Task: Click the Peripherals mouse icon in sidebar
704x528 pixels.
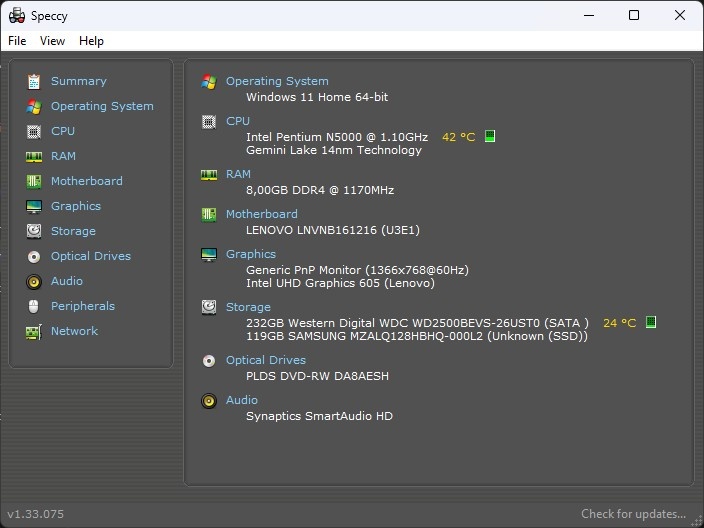Action: [x=34, y=306]
